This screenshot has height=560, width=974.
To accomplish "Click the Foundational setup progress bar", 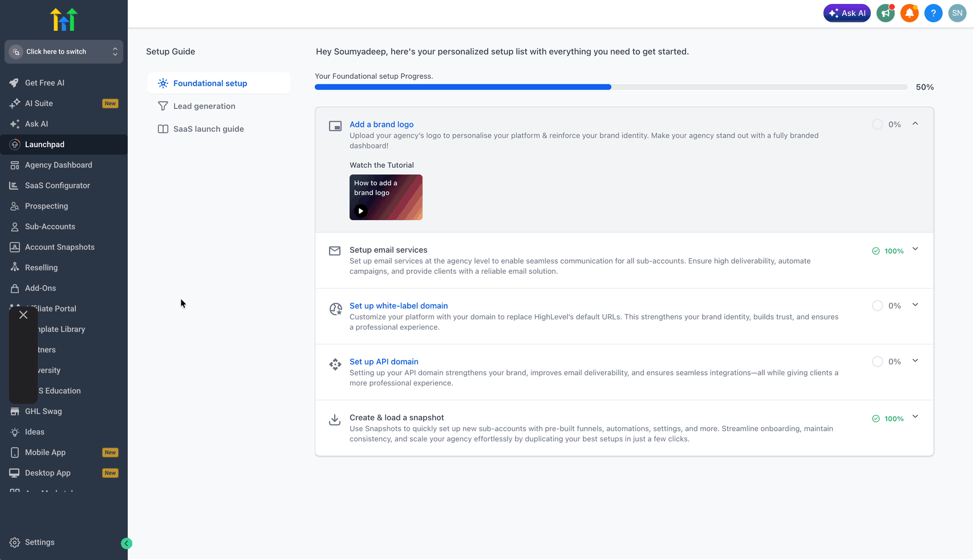I will click(611, 87).
